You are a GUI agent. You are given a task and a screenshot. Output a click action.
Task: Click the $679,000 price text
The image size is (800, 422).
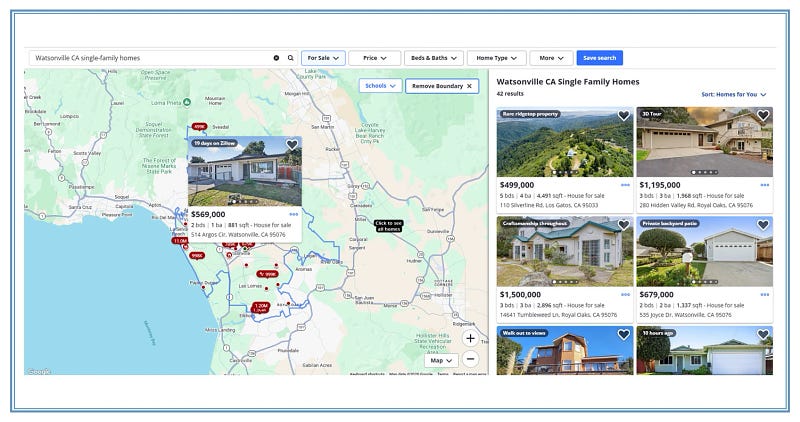[x=656, y=294]
